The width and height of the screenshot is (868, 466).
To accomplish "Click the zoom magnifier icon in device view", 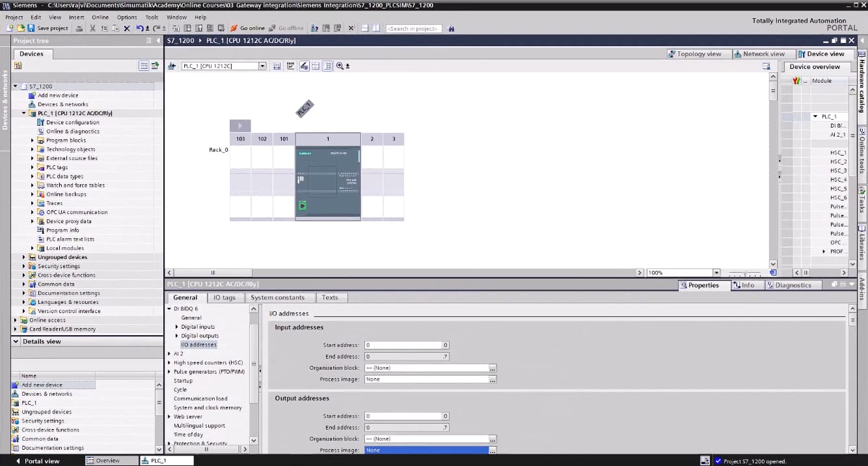I will click(x=340, y=66).
